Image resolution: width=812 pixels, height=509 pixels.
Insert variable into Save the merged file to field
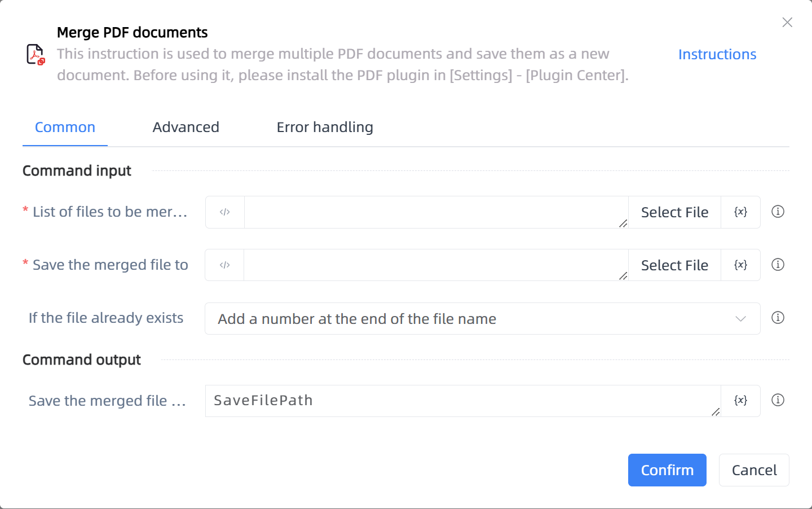[x=740, y=265]
